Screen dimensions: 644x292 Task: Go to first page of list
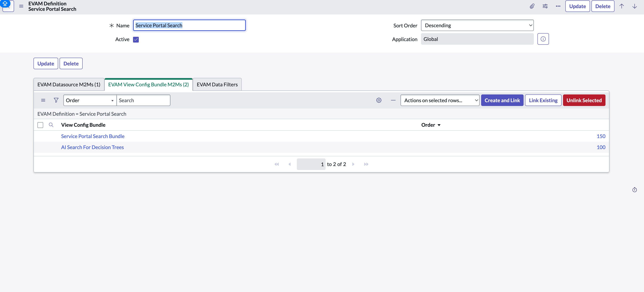(276, 164)
